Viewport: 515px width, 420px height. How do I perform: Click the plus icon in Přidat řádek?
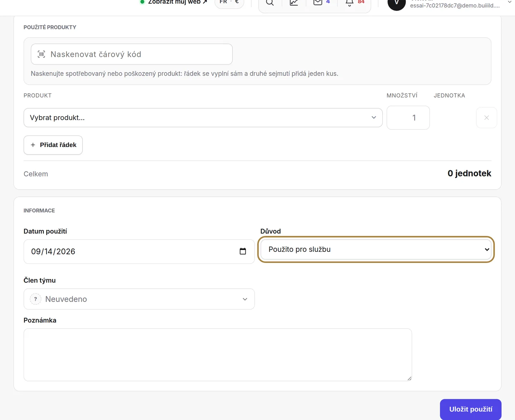33,145
